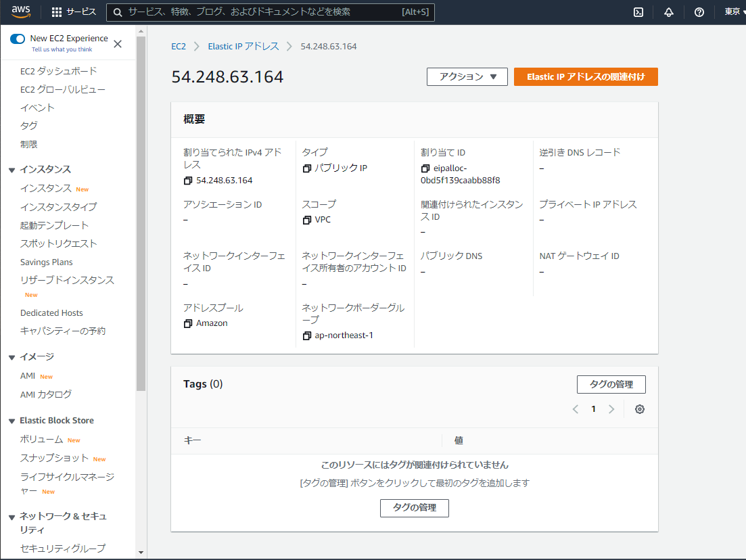The height and width of the screenshot is (560, 746).
Task: Open Dedicated Hosts in sidebar
Action: 51,312
